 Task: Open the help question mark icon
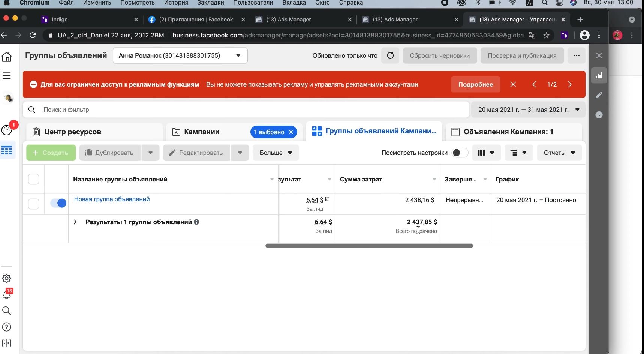(x=7, y=327)
